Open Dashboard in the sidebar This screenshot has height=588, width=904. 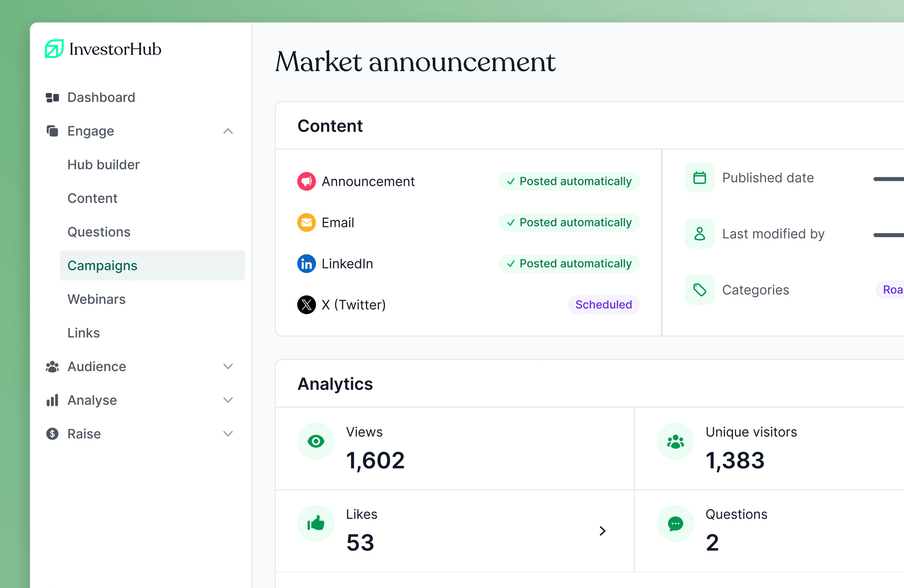[x=101, y=97]
